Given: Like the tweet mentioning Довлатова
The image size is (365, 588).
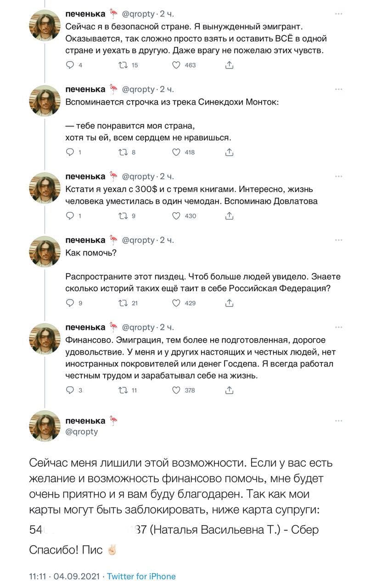Looking at the screenshot, I should [x=176, y=216].
